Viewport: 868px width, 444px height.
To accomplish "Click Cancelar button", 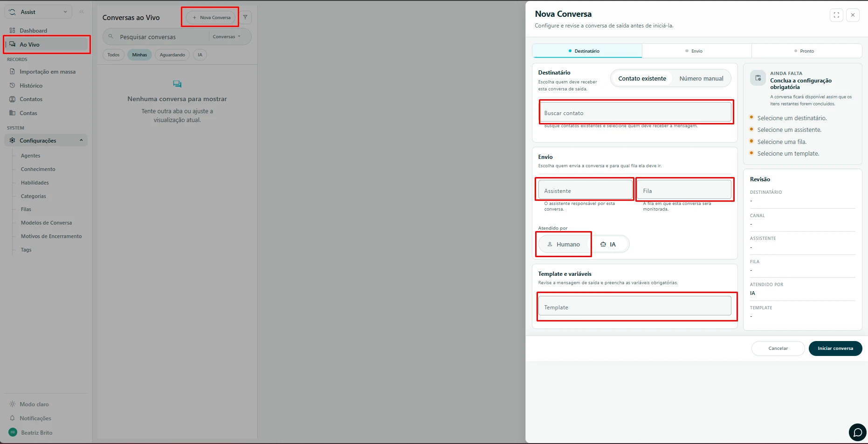I will click(778, 348).
